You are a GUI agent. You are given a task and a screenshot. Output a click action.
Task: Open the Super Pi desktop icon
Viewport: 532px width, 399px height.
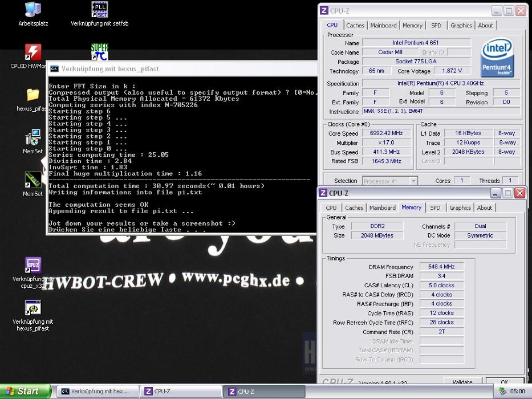coord(99,52)
